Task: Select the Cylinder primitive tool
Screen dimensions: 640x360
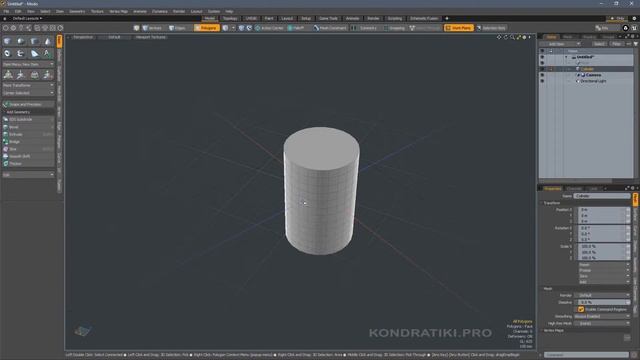Action: (x=34, y=41)
